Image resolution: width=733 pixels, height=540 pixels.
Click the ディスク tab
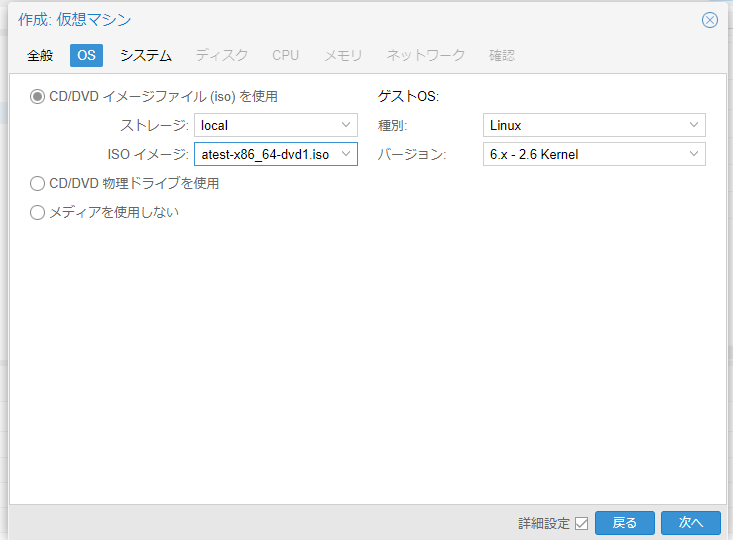pos(221,56)
